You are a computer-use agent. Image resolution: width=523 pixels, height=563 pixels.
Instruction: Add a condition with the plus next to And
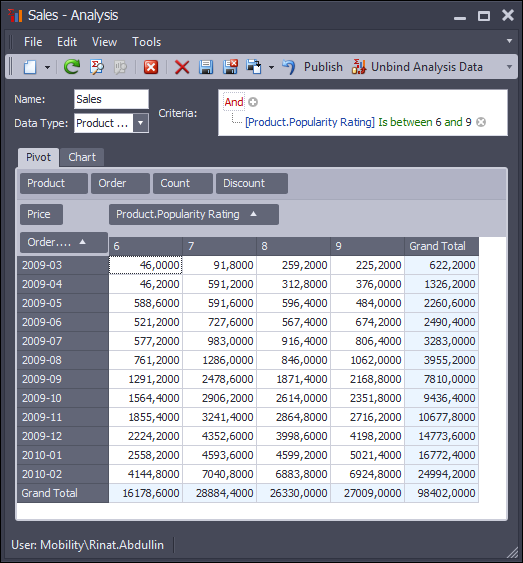tap(253, 102)
